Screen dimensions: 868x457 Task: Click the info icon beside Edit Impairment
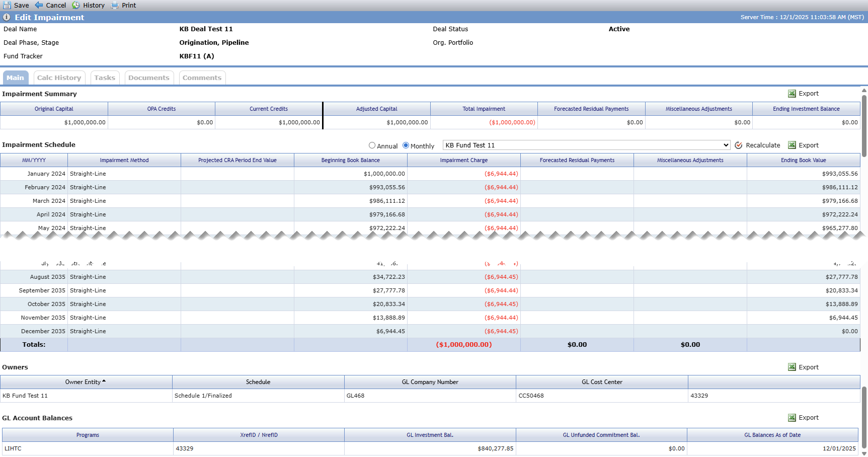7,17
